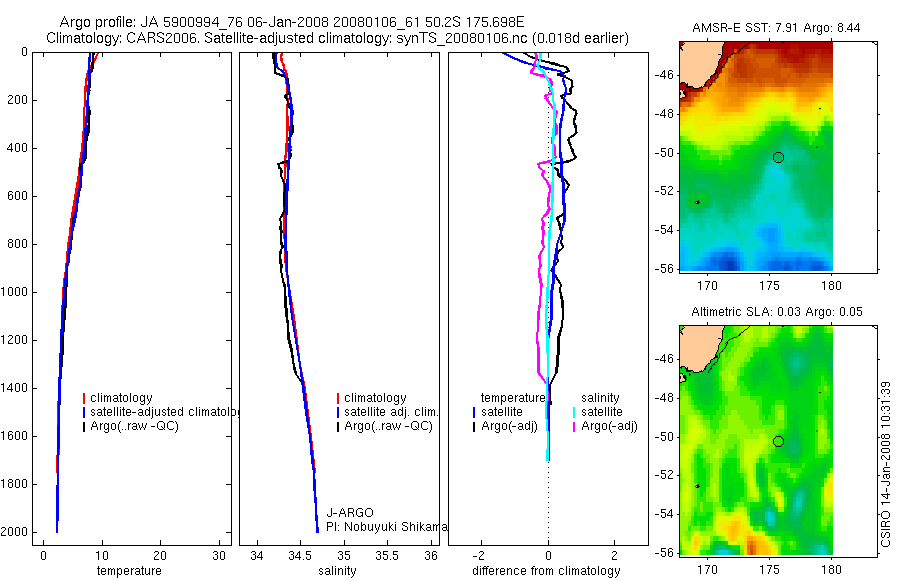
Task: Click depth tick label 1400
Action: [x=14, y=388]
